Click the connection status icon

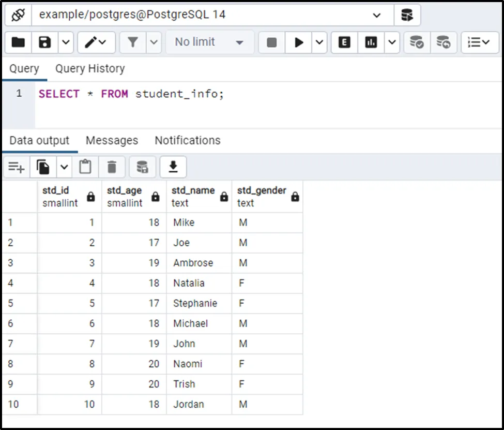[18, 15]
